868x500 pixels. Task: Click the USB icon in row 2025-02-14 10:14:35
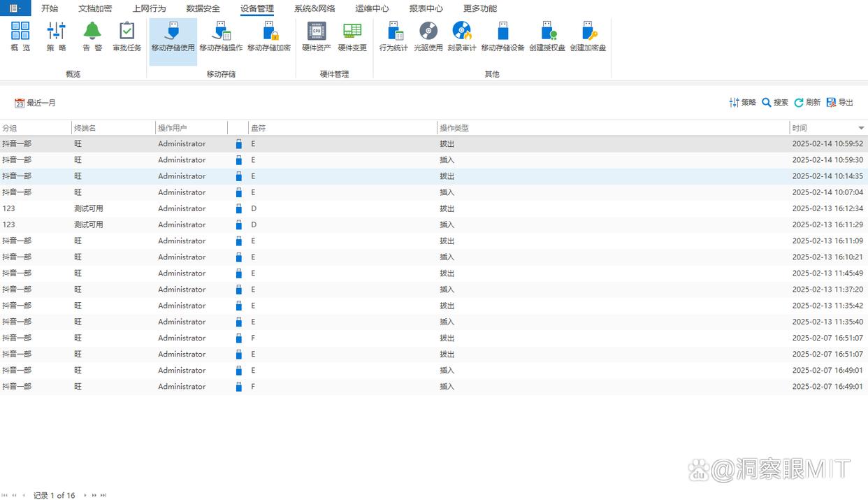tap(238, 176)
